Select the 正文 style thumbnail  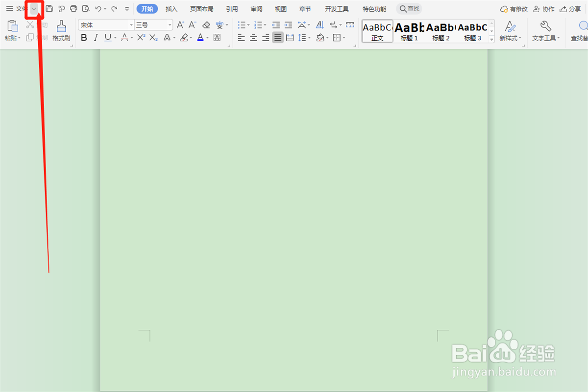pos(377,31)
